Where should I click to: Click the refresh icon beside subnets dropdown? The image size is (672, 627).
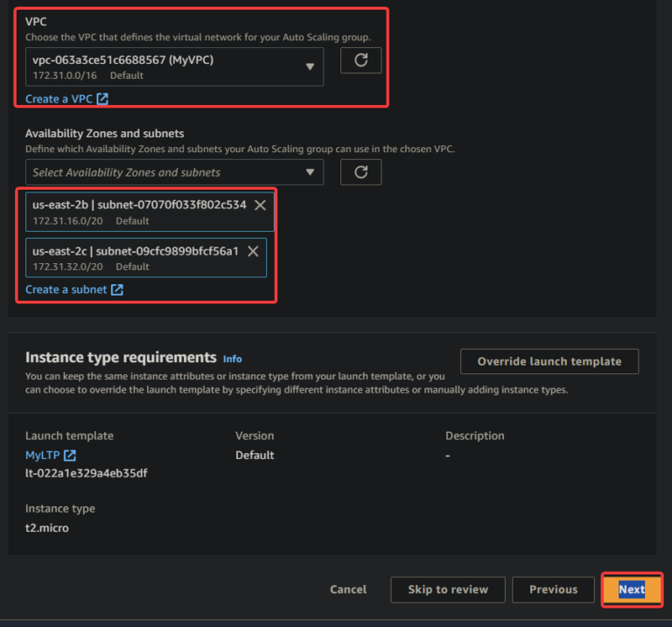(x=360, y=172)
